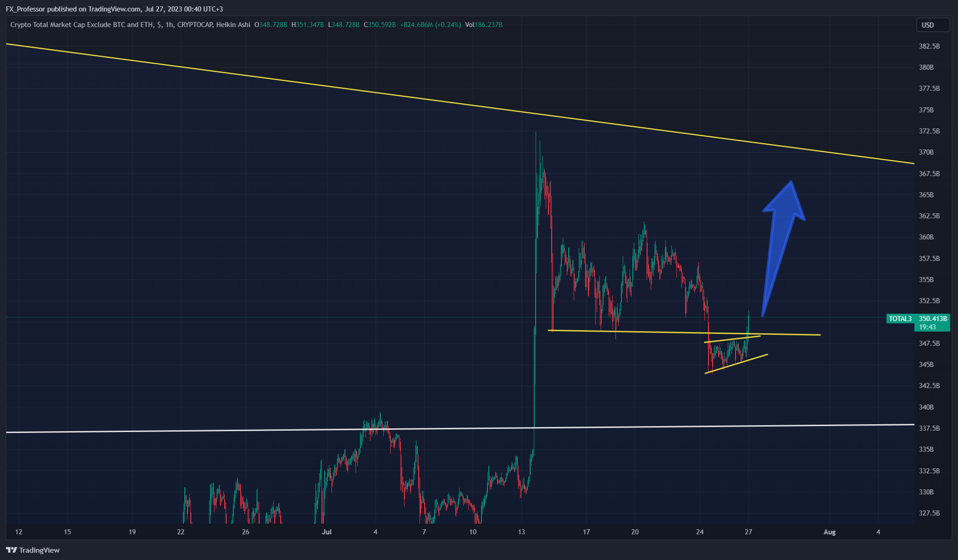Click the 352.5B price axis label
This screenshot has height=560, width=958.
pyautogui.click(x=929, y=301)
